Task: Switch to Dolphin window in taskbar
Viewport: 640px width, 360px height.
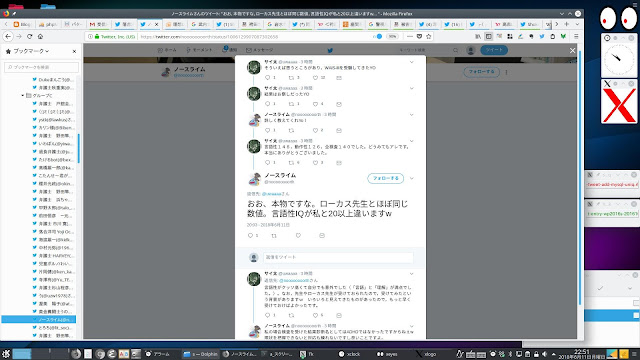Action: 200,354
